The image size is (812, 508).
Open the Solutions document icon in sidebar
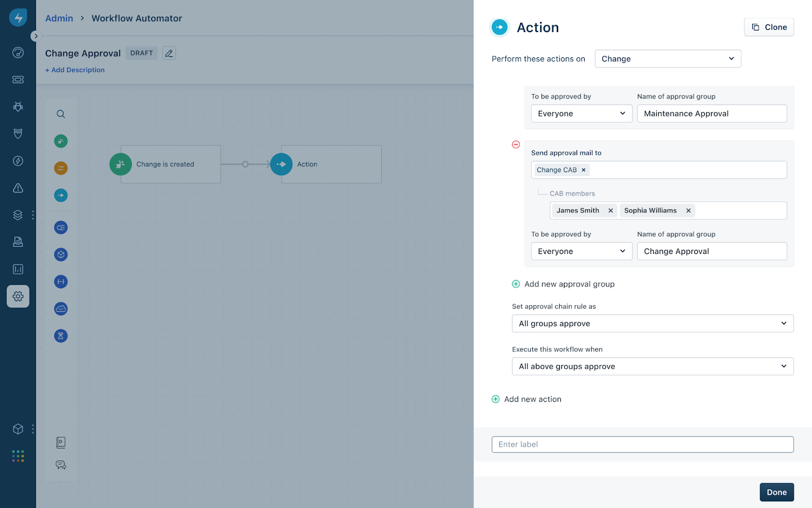18,242
